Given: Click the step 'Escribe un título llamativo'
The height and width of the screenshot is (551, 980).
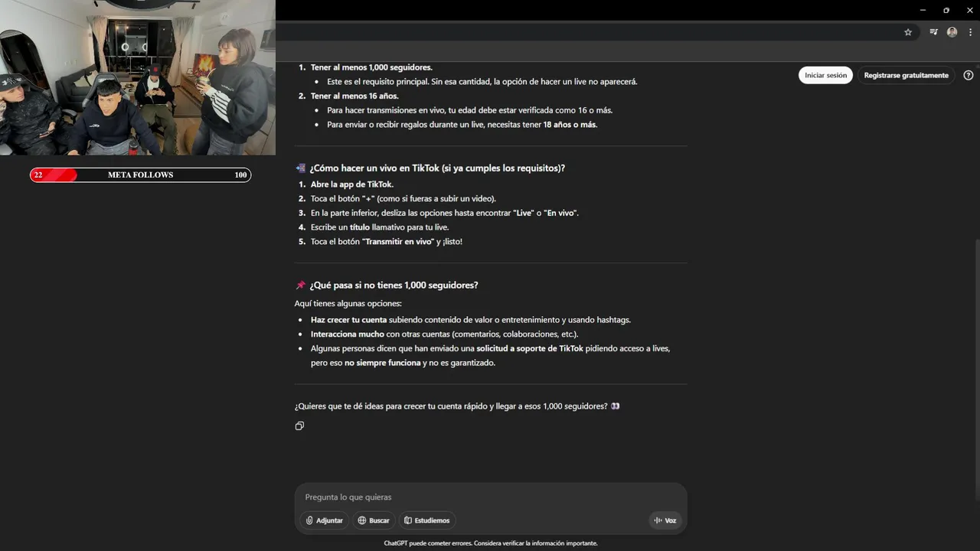Looking at the screenshot, I should (x=380, y=227).
